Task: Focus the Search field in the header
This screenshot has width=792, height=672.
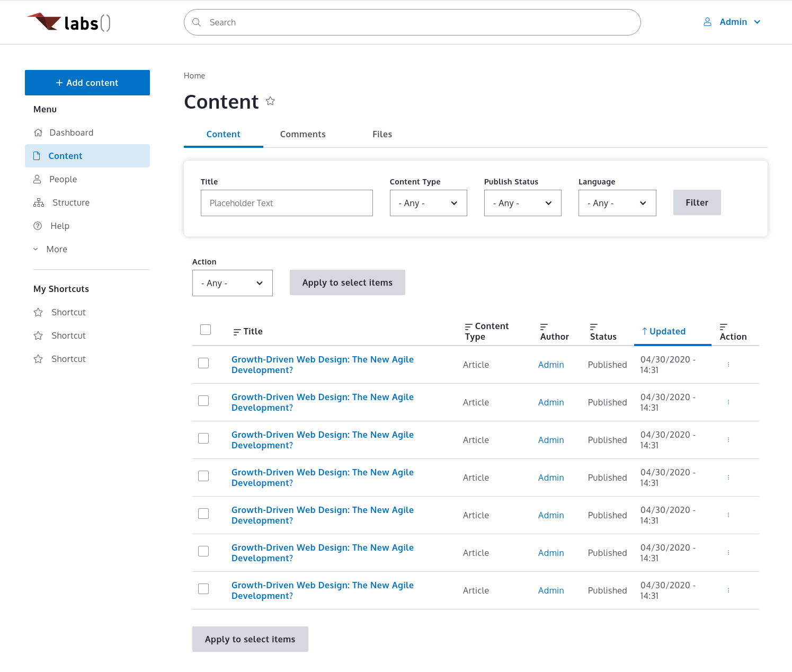Action: tap(412, 22)
